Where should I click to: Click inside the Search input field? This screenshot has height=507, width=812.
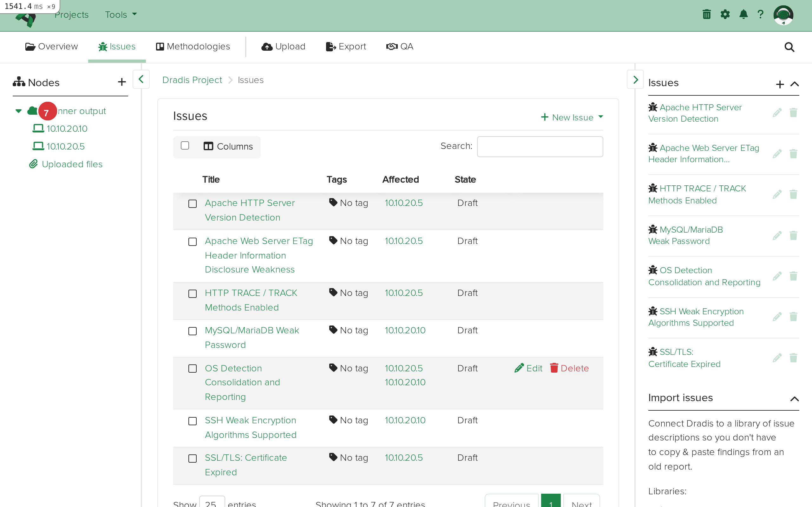tap(540, 146)
